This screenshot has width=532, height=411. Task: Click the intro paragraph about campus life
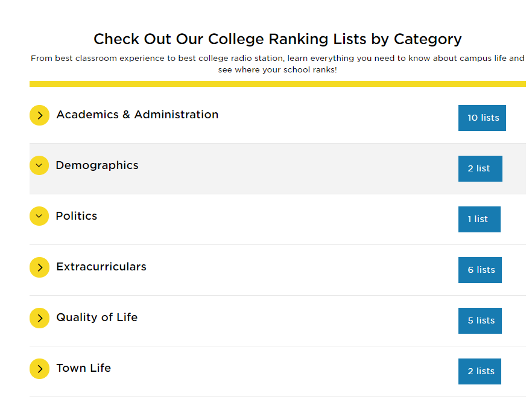click(x=277, y=64)
